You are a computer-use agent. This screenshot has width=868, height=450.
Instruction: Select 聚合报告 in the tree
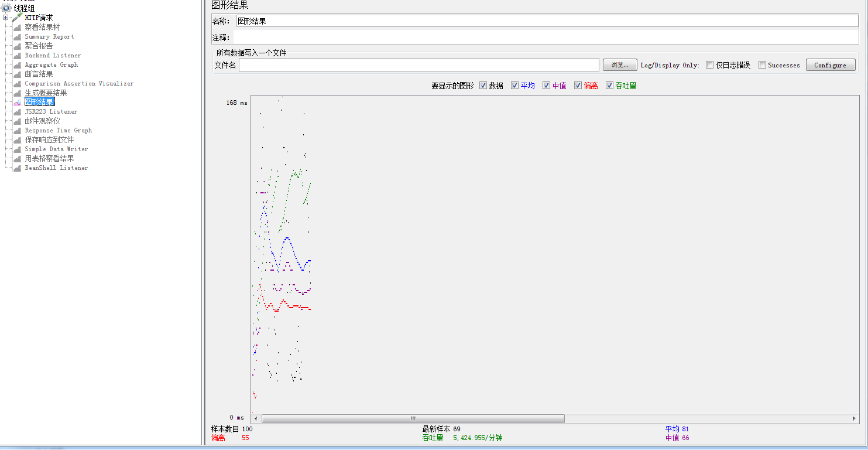tap(39, 46)
